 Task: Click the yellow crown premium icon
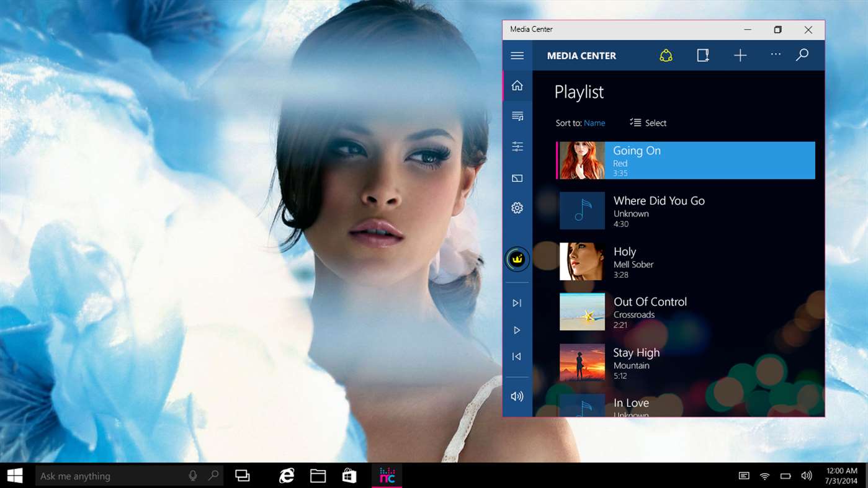pyautogui.click(x=517, y=259)
